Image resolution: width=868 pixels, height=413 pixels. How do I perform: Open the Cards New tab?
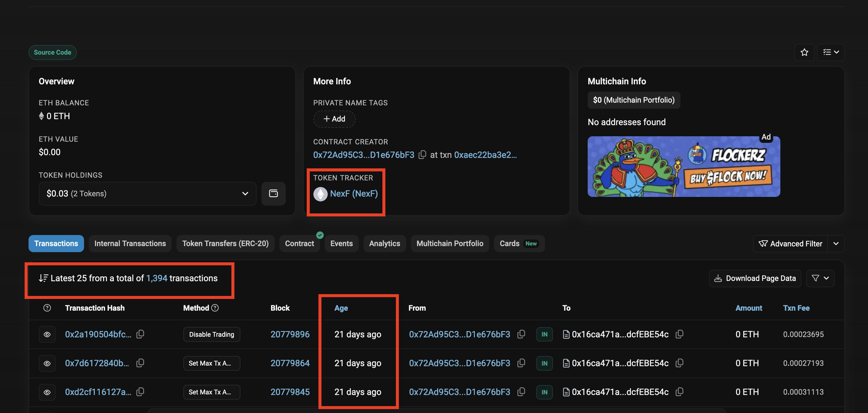coord(519,243)
